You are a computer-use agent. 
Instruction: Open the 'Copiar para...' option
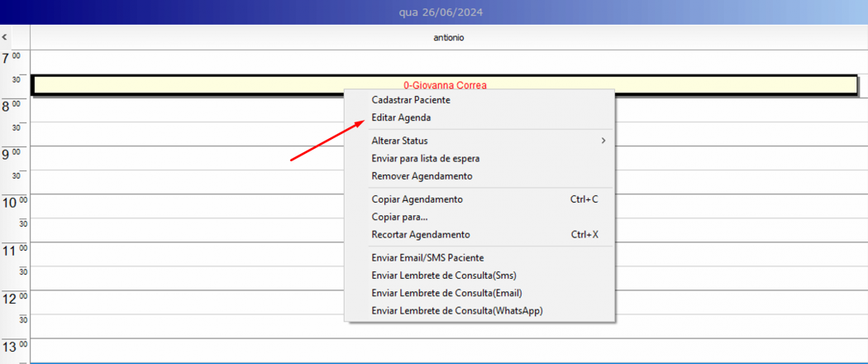[x=399, y=217]
